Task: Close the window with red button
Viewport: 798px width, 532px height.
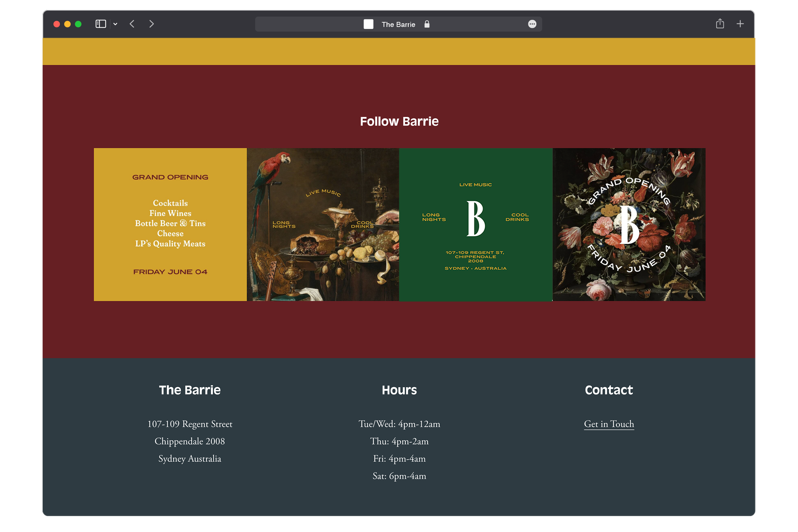Action: point(57,24)
